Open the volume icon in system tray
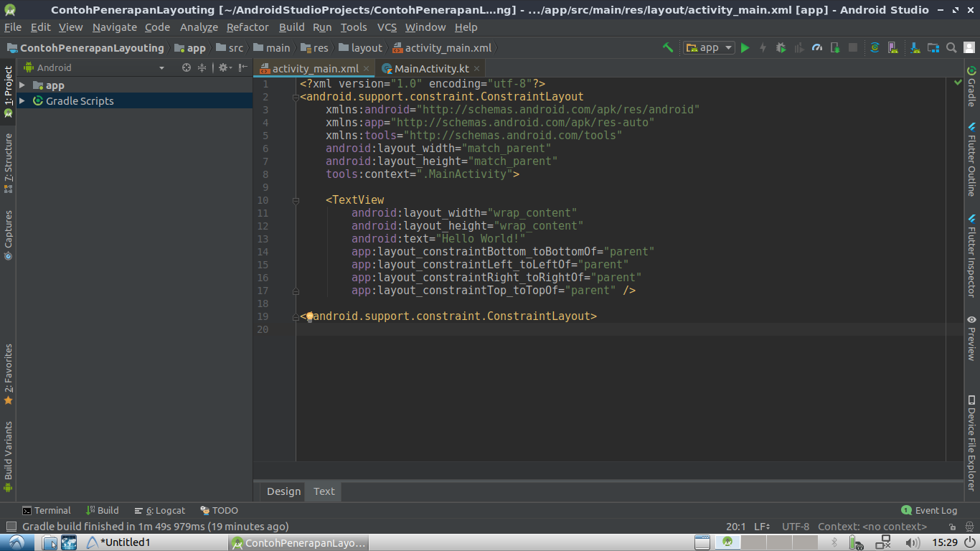 [x=913, y=543]
